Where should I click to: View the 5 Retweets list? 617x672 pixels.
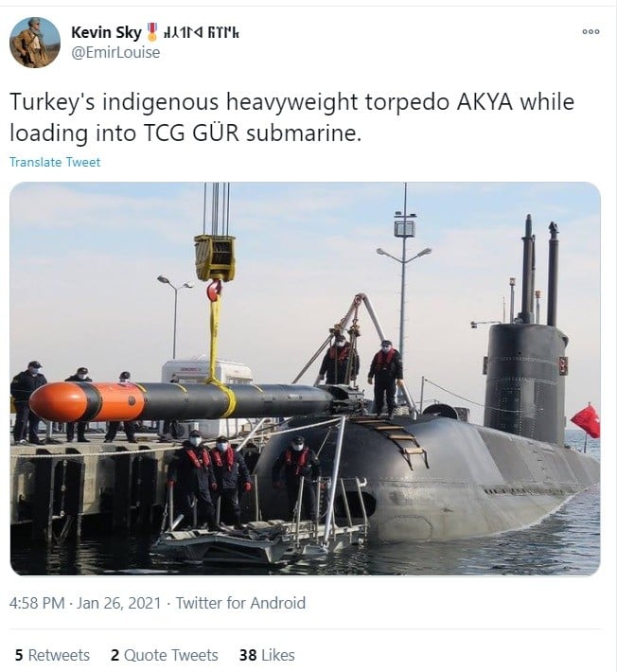(x=52, y=655)
